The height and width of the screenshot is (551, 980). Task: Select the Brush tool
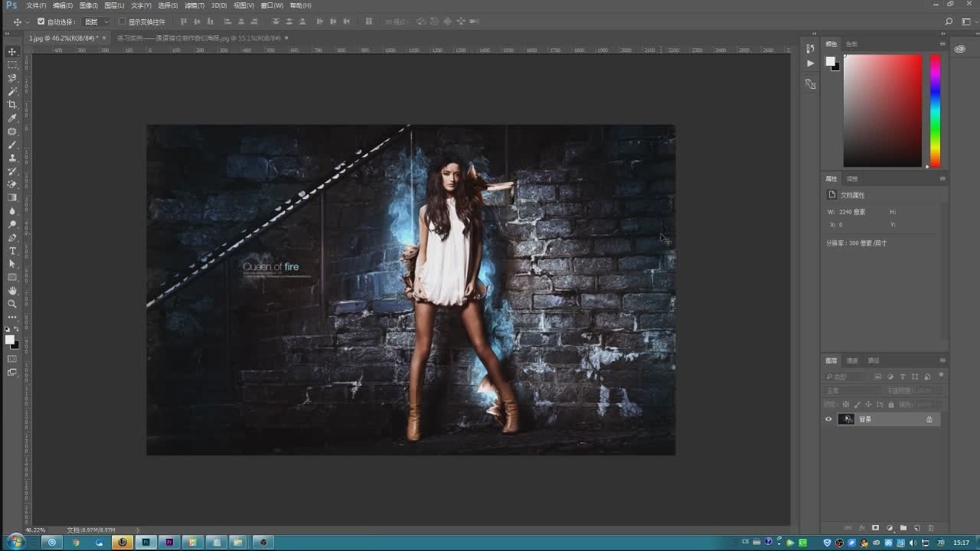[x=12, y=145]
